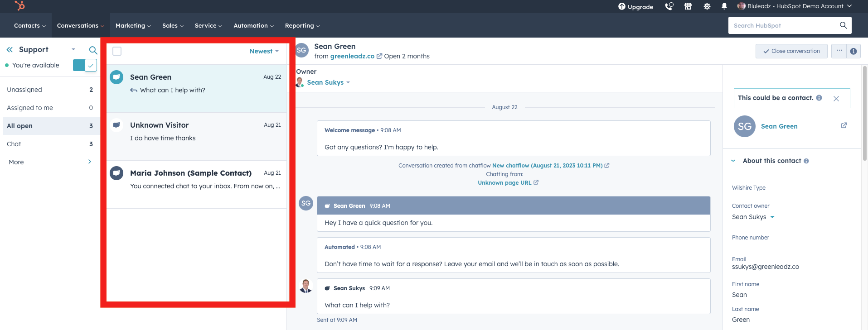
Task: Click chat icon beside Unknown Visitor
Action: tap(116, 125)
